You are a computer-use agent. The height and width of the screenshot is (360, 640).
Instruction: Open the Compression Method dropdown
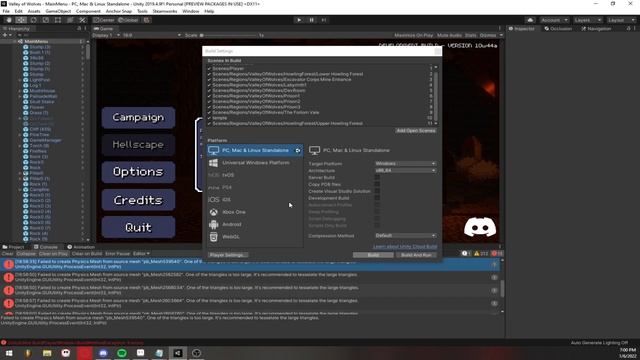[405, 236]
